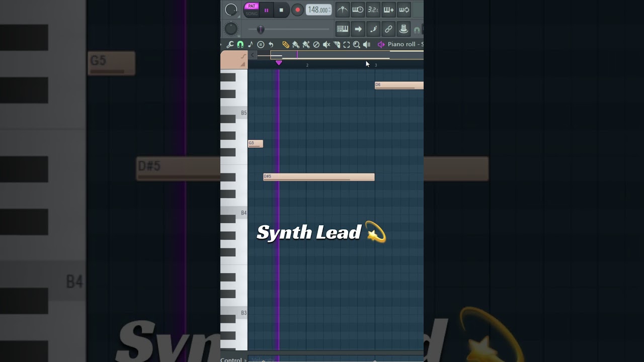Image resolution: width=644 pixels, height=362 pixels.
Task: Select the Paint drum sequence tool
Action: click(306, 45)
